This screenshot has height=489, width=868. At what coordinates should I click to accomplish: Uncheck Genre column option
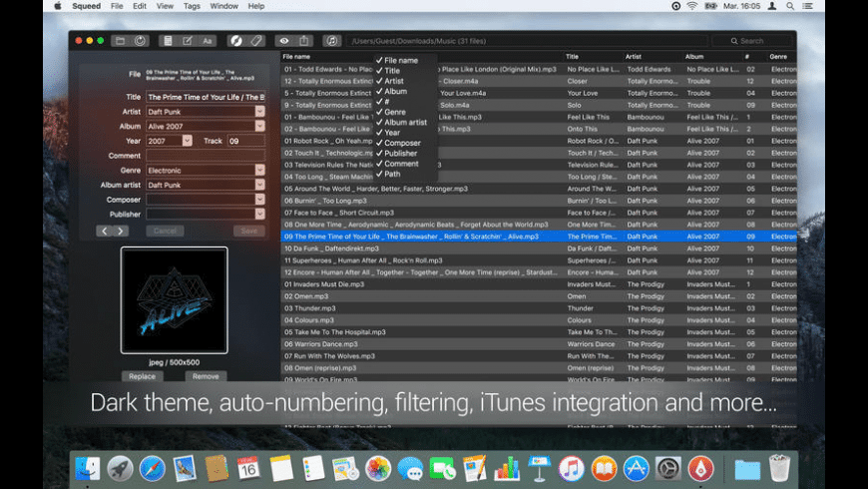tap(391, 112)
